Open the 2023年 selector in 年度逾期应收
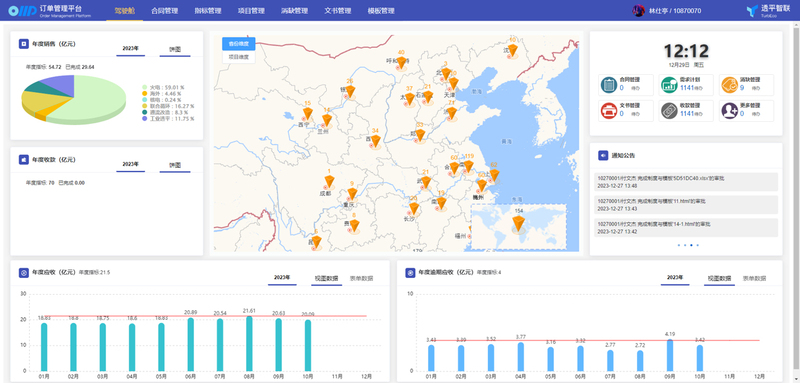The width and height of the screenshot is (800, 383). point(675,278)
